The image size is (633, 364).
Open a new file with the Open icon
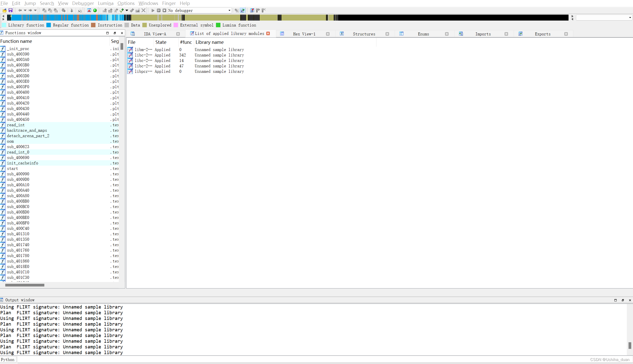[4, 10]
